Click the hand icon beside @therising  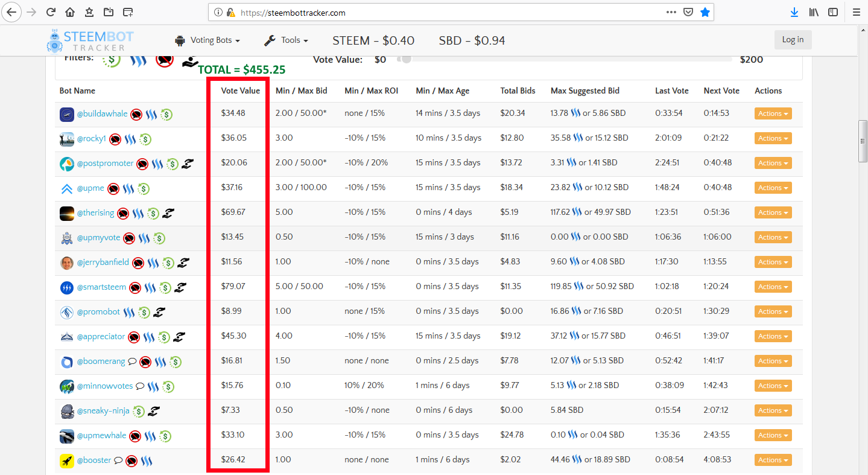(168, 213)
